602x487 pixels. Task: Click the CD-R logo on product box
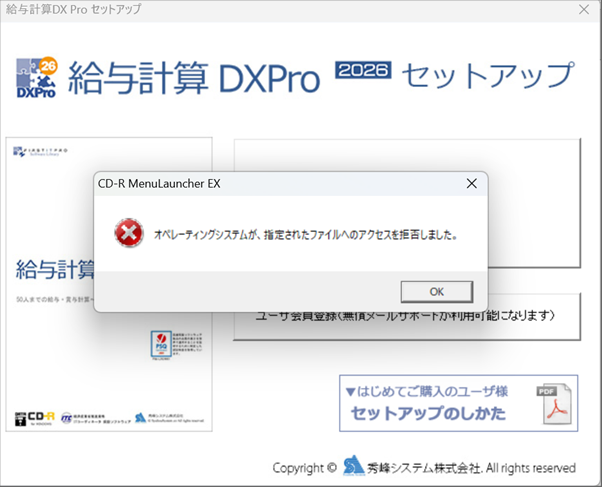coord(38,416)
